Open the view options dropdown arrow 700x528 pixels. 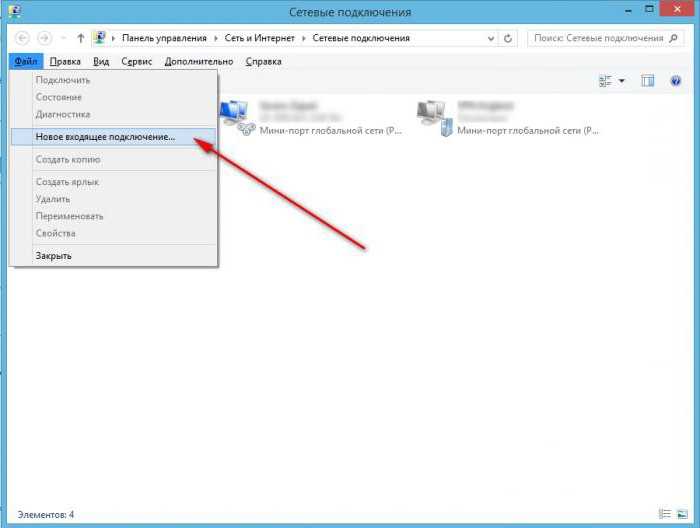click(621, 81)
